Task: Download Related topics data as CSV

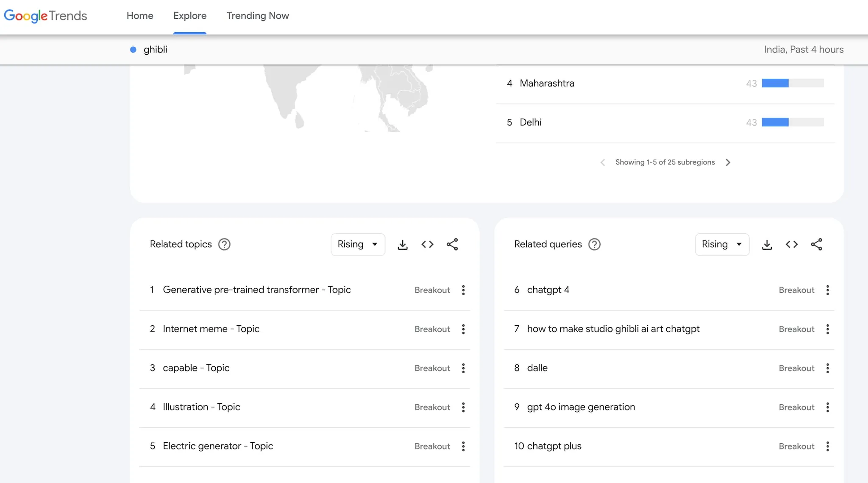Action: coord(403,245)
